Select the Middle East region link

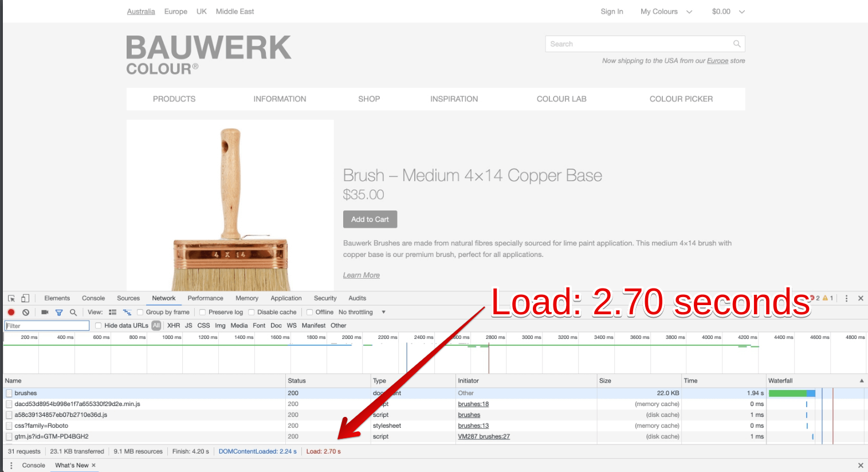[x=235, y=11]
